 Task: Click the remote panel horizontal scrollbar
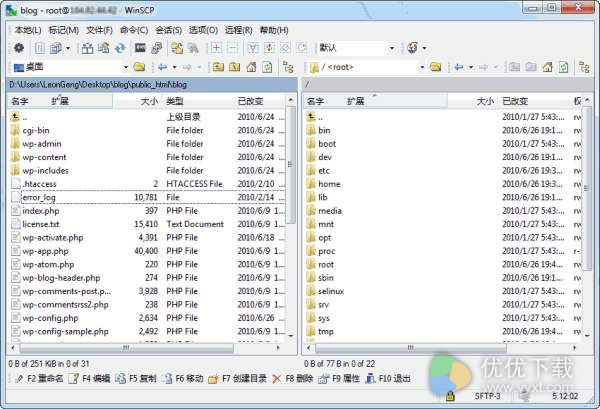410,348
